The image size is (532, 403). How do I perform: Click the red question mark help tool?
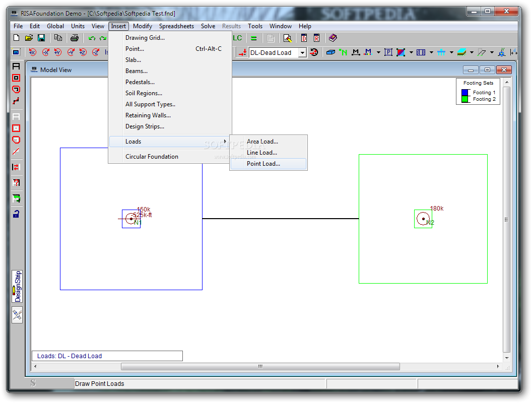[16, 183]
